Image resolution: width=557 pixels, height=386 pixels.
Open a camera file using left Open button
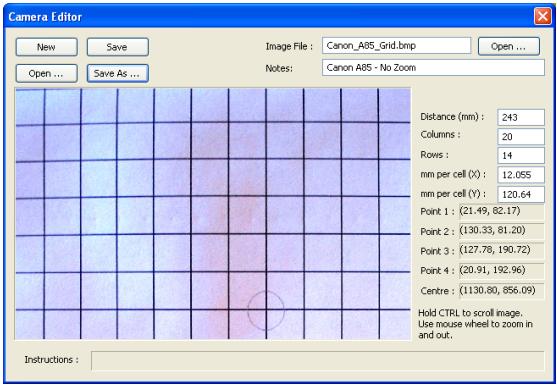tap(47, 74)
